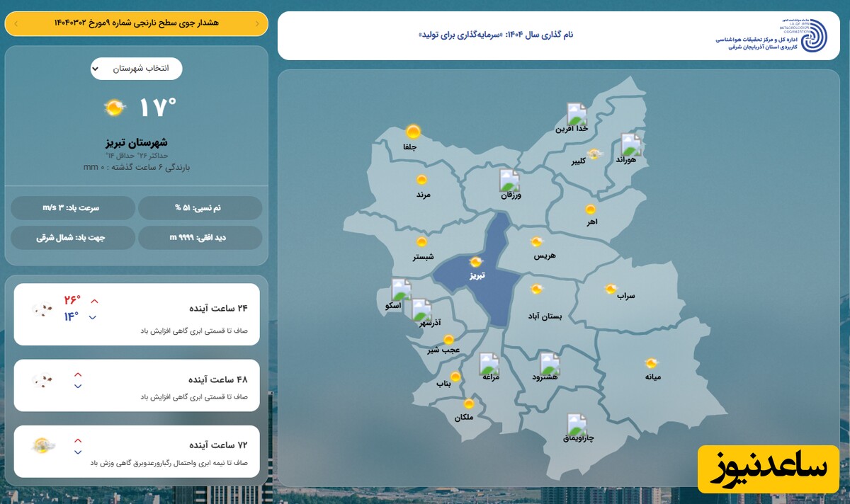This screenshot has width=850, height=504.
Task: Click the sun icon above Jolfa (جلفا)
Action: click(x=413, y=132)
